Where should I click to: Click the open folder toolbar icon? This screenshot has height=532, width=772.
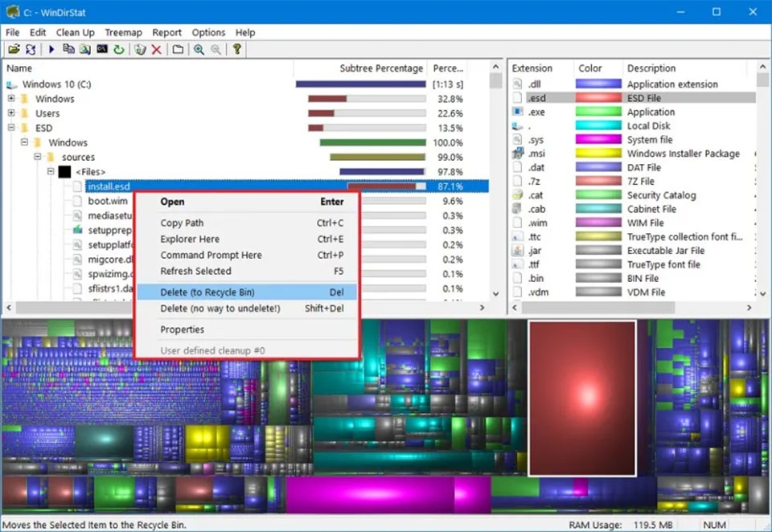pyautogui.click(x=14, y=49)
